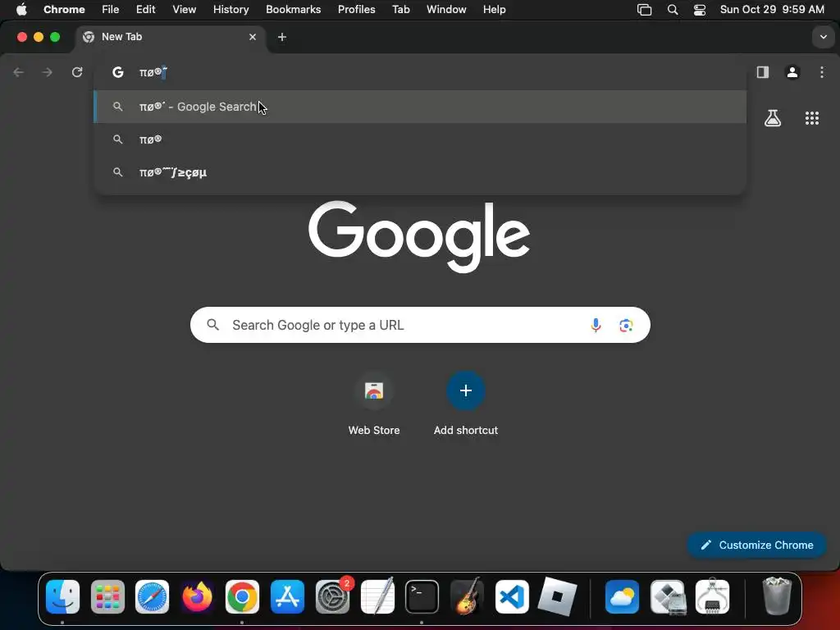Open Boot Camp Assistant in the Dock
The height and width of the screenshot is (630, 840).
click(668, 597)
